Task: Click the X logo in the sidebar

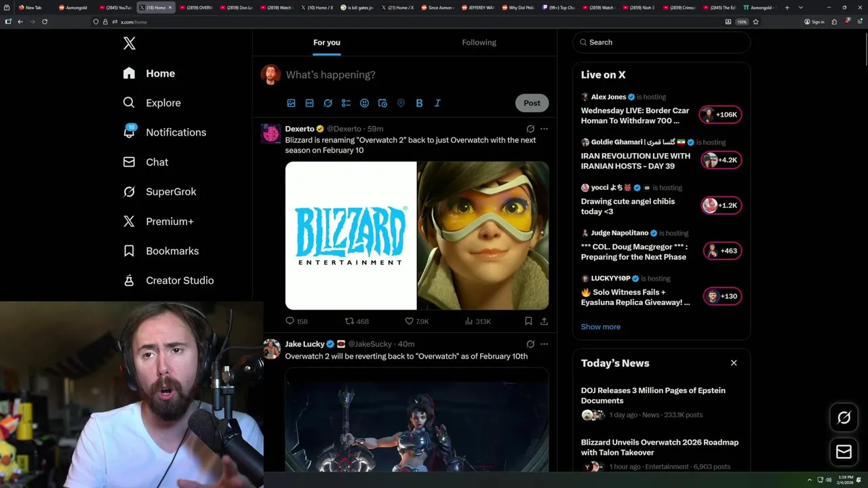Action: click(x=130, y=43)
